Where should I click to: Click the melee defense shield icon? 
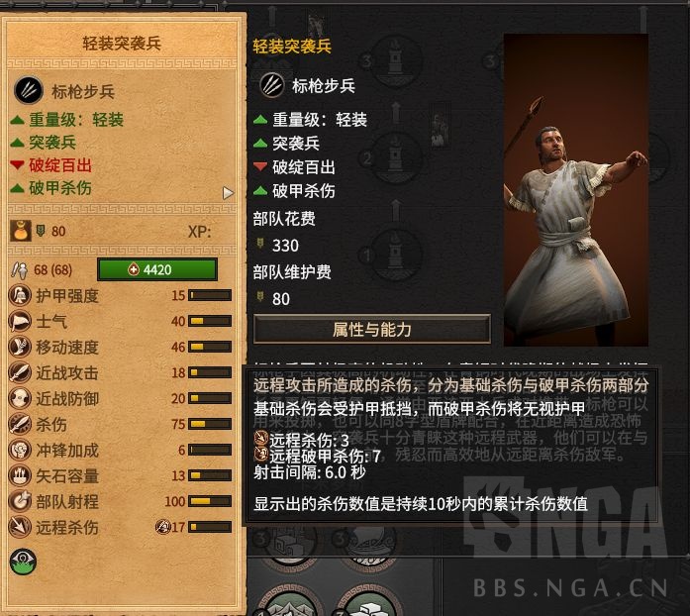pyautogui.click(x=20, y=398)
